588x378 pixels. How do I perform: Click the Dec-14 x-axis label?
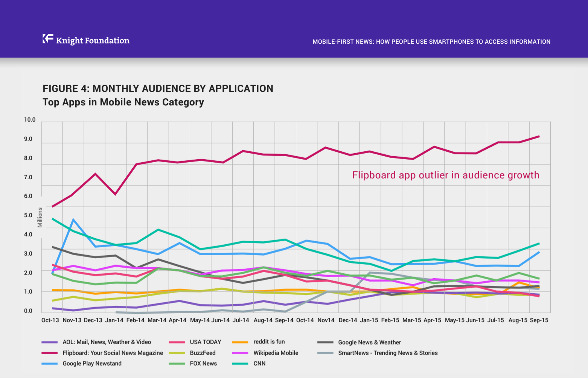(x=348, y=320)
